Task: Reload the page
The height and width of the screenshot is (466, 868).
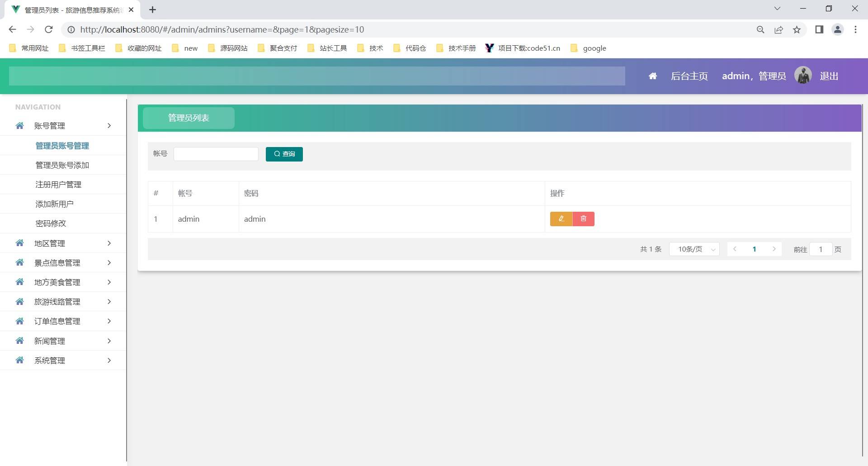Action: 49,29
